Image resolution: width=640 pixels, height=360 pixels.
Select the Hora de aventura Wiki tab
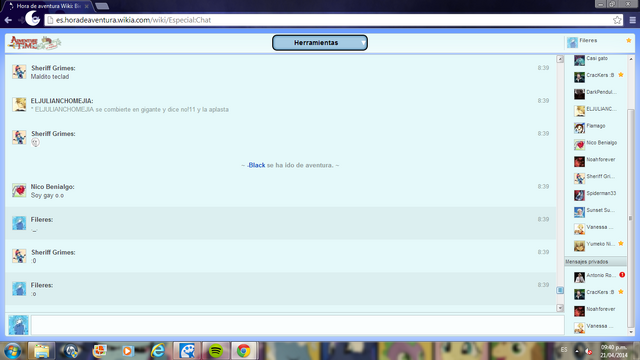click(x=48, y=6)
